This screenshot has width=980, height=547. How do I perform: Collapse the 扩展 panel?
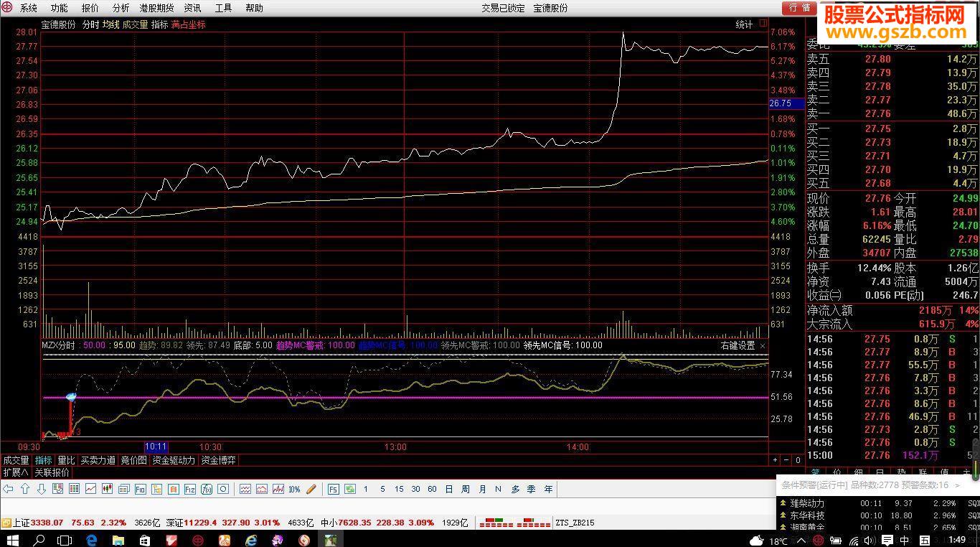16,472
